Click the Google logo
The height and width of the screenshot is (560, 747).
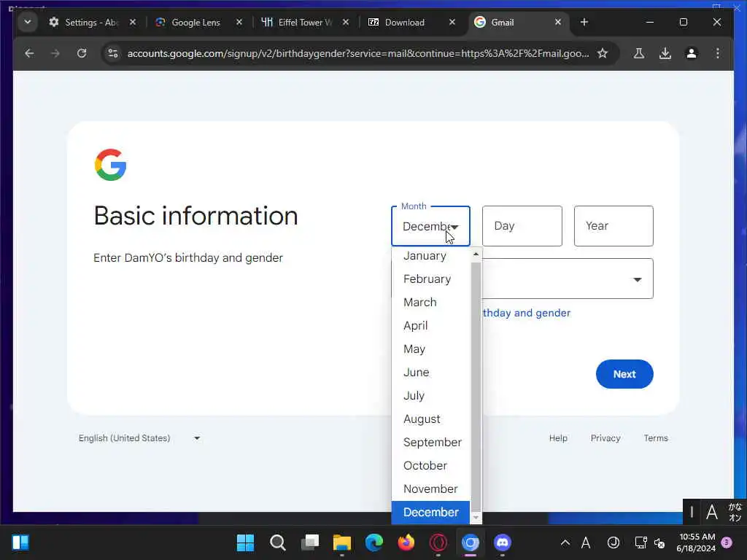(111, 165)
